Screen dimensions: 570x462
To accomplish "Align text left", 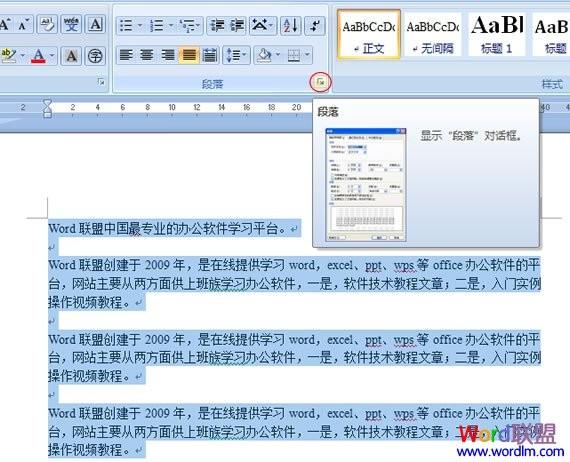I will (x=127, y=55).
